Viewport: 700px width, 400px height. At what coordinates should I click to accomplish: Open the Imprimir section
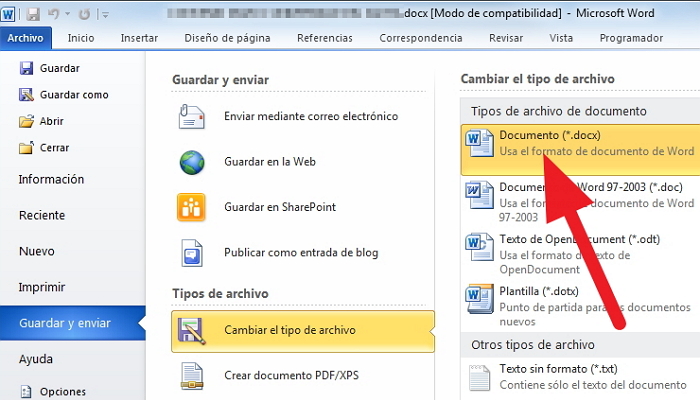pos(42,287)
